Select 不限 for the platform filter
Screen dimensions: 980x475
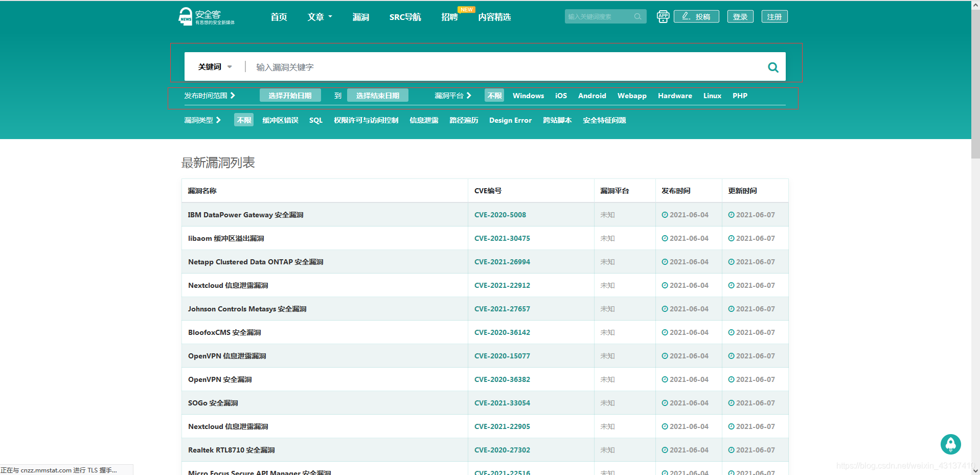494,96
